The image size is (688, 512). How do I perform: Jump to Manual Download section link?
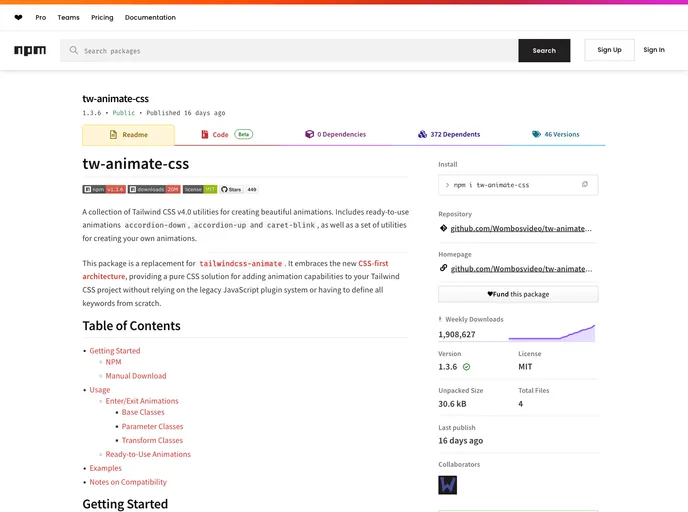pyautogui.click(x=136, y=376)
